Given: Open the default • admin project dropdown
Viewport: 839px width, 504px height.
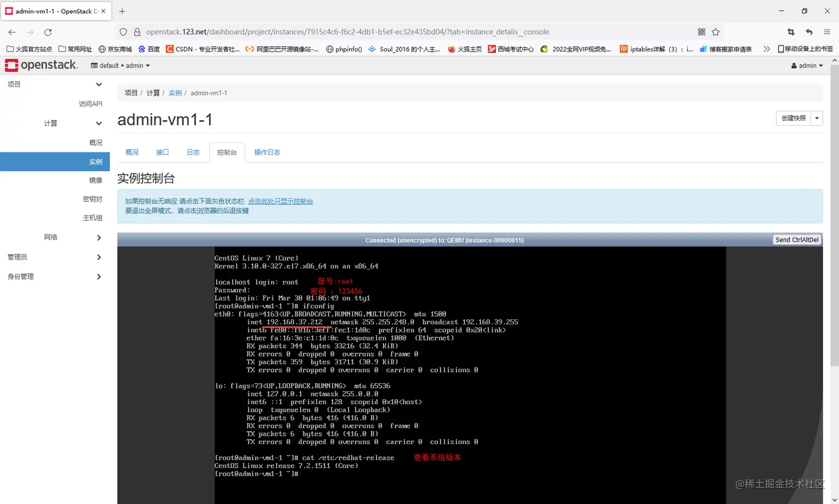Looking at the screenshot, I should click(x=120, y=65).
